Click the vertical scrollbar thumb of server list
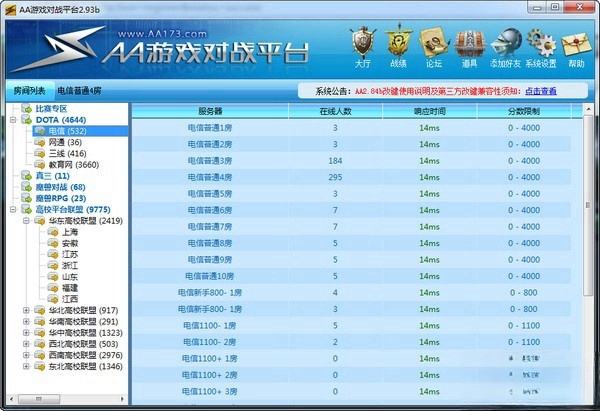Viewport: 600px width, 411px height. (588, 205)
